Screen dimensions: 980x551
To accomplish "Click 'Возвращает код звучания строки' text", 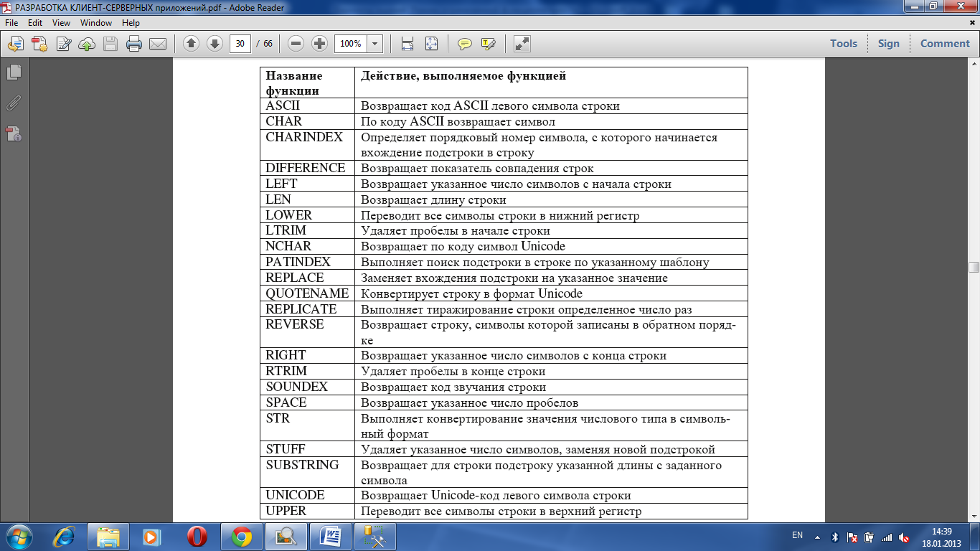I will click(453, 387).
